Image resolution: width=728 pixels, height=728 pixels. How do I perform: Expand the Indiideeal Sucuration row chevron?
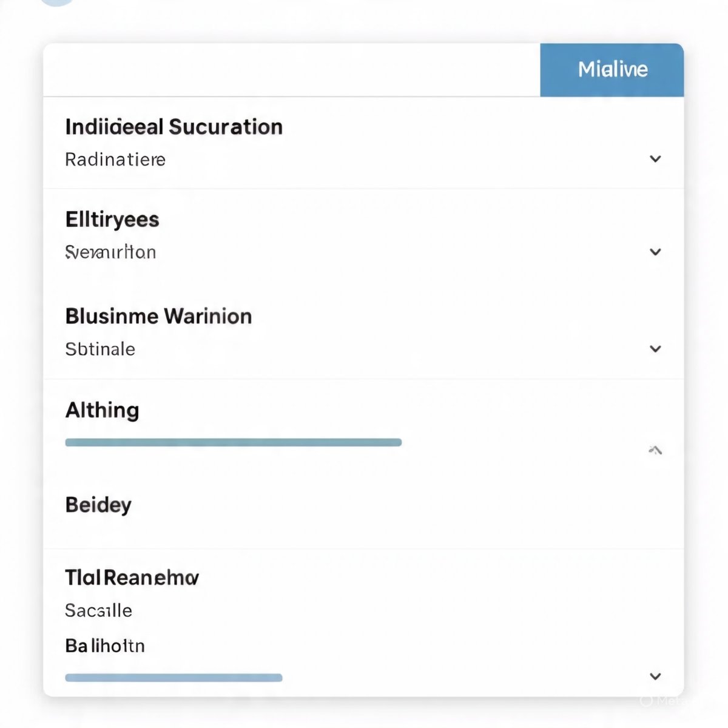pyautogui.click(x=655, y=159)
